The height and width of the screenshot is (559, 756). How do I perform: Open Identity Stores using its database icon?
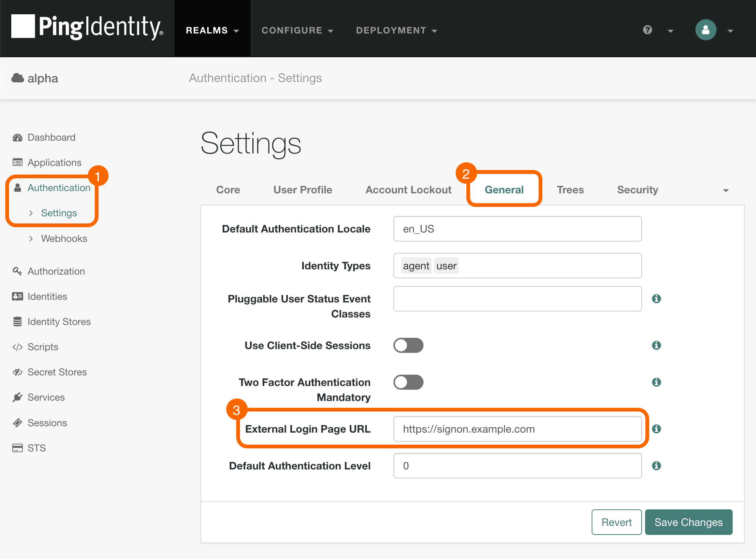17,322
